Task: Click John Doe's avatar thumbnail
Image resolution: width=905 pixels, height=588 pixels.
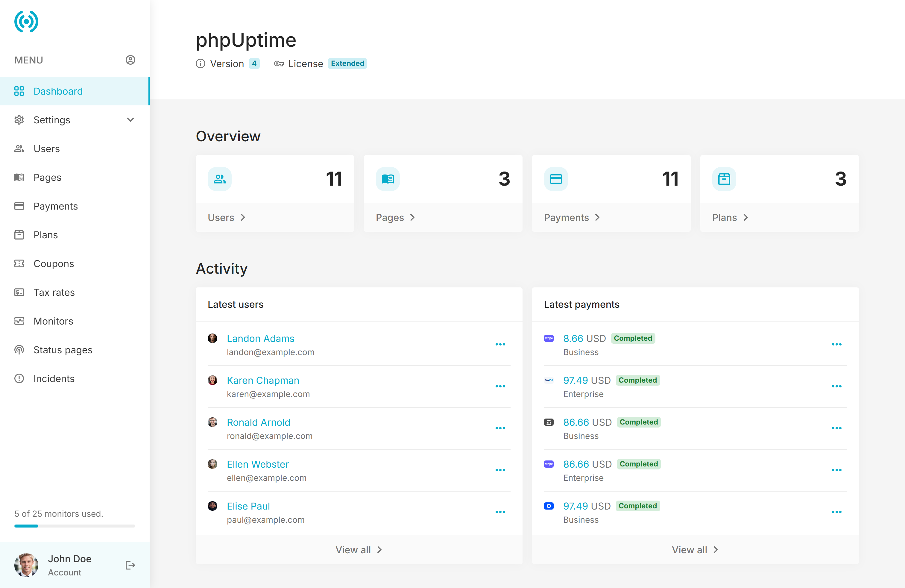Action: tap(26, 565)
